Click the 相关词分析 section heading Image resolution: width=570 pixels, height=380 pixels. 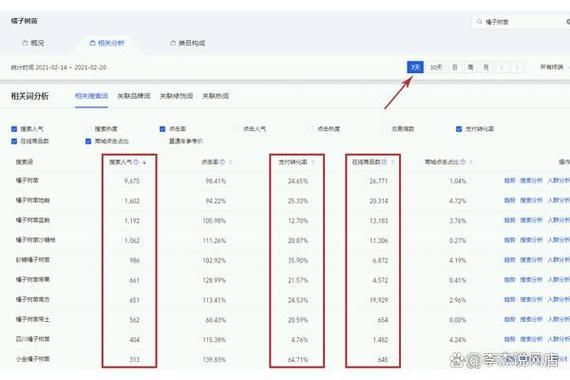click(x=29, y=96)
